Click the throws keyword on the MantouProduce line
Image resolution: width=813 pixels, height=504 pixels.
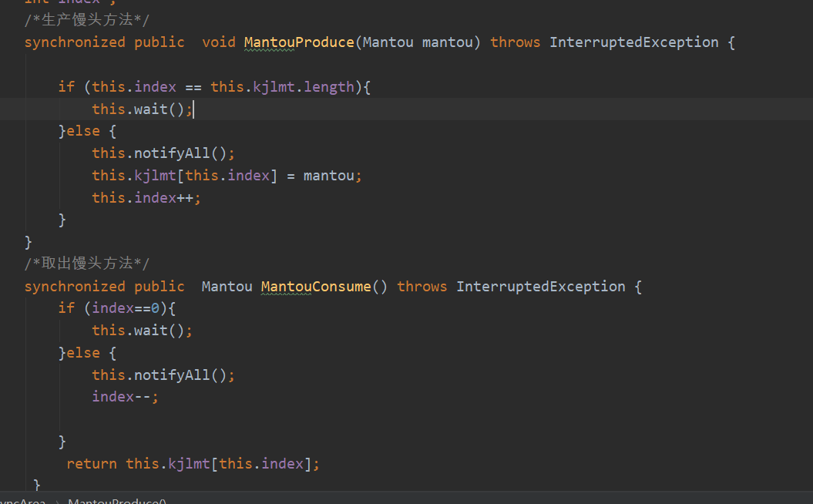[x=515, y=42]
